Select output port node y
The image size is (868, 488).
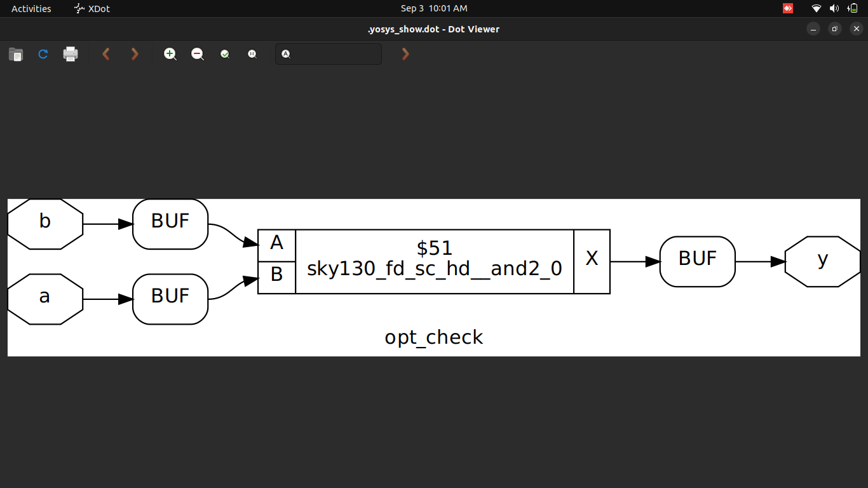click(822, 261)
